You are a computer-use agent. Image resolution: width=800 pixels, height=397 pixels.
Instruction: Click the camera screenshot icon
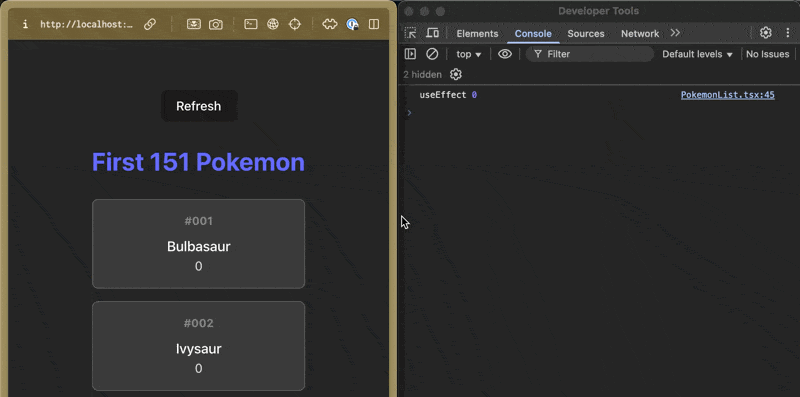click(216, 24)
